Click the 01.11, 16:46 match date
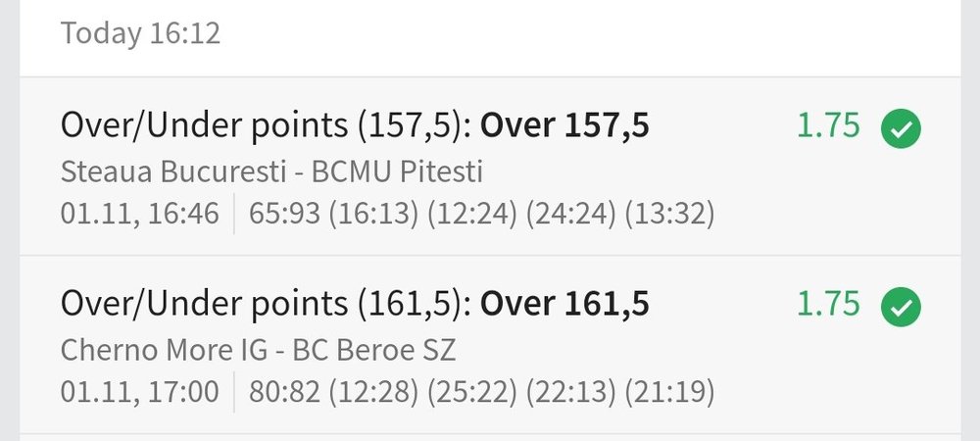Viewport: 980px width, 441px height. pos(140,213)
